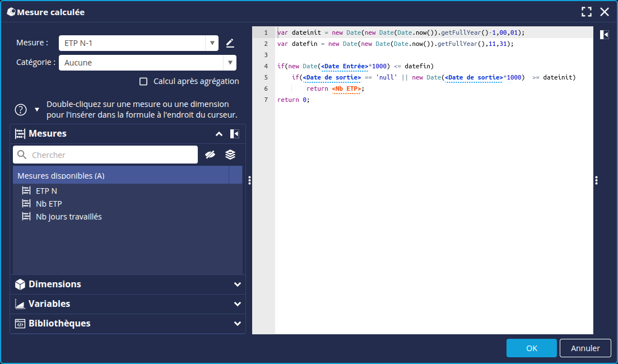Image resolution: width=618 pixels, height=364 pixels.
Task: Collapse the Mesures section chevron
Action: click(219, 134)
